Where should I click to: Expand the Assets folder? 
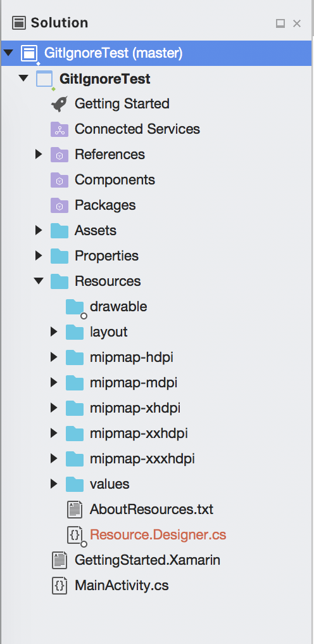(39, 231)
